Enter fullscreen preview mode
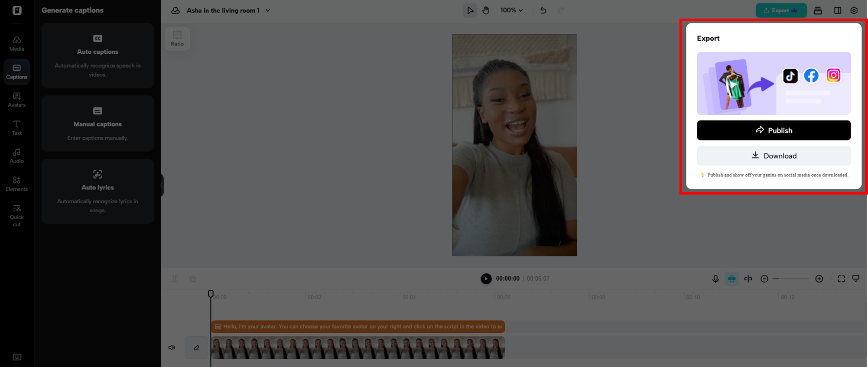868x367 pixels. [841, 279]
